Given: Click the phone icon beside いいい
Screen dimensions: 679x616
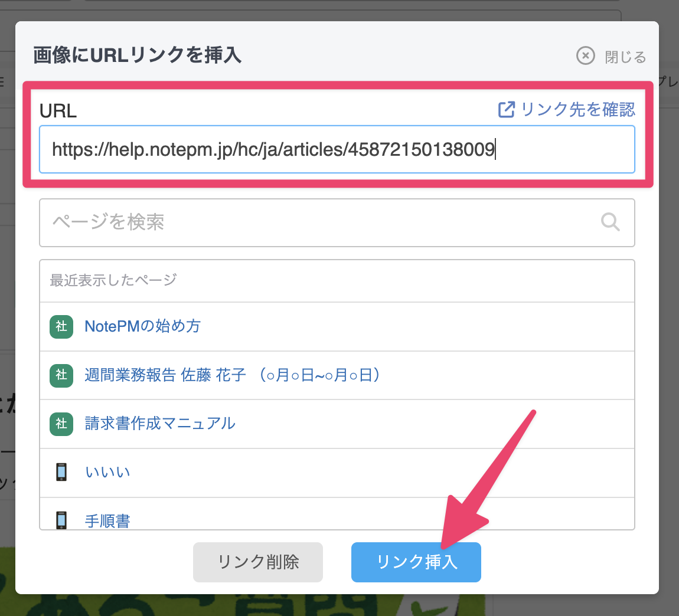Looking at the screenshot, I should pos(61,472).
